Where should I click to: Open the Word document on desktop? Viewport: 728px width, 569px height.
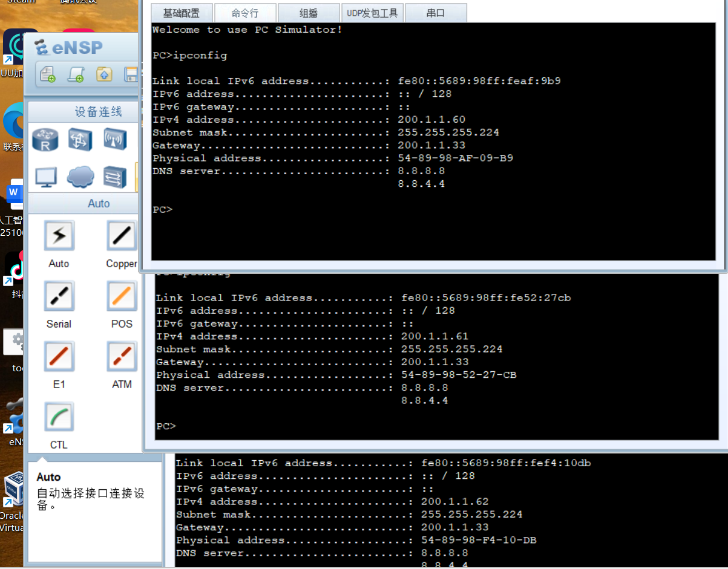pyautogui.click(x=13, y=195)
